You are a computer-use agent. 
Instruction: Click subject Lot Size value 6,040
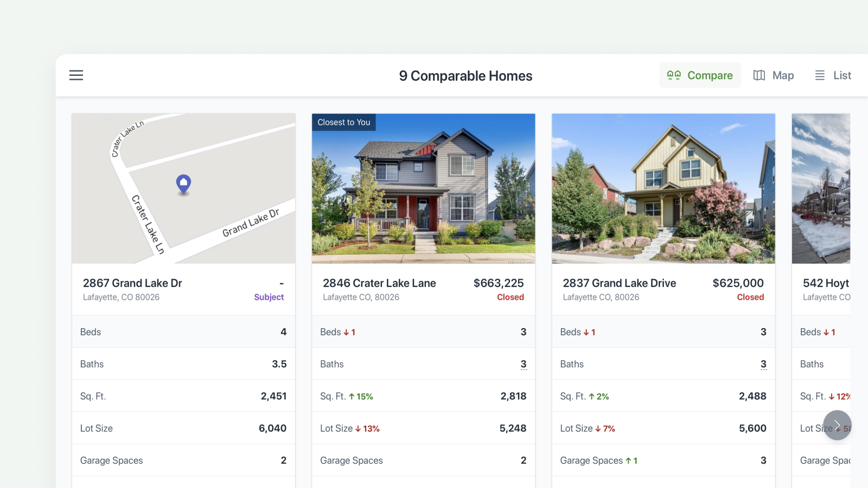pyautogui.click(x=272, y=428)
